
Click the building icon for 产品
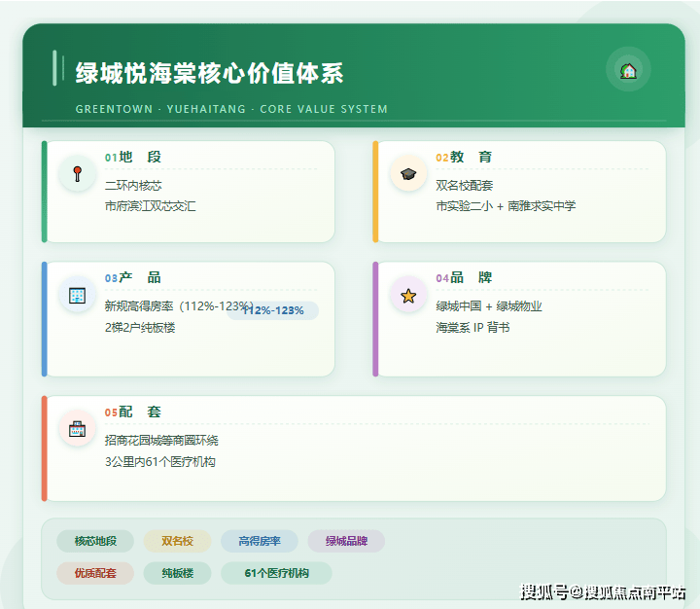(x=77, y=295)
